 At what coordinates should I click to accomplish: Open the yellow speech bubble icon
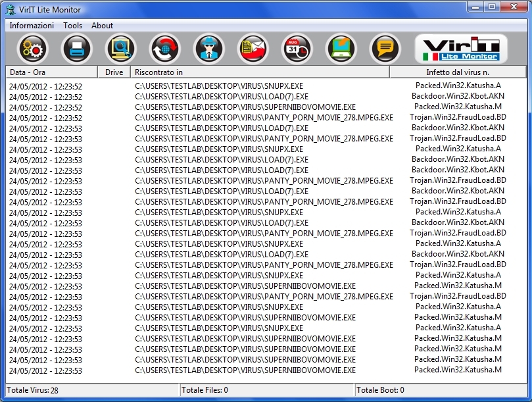pos(385,49)
